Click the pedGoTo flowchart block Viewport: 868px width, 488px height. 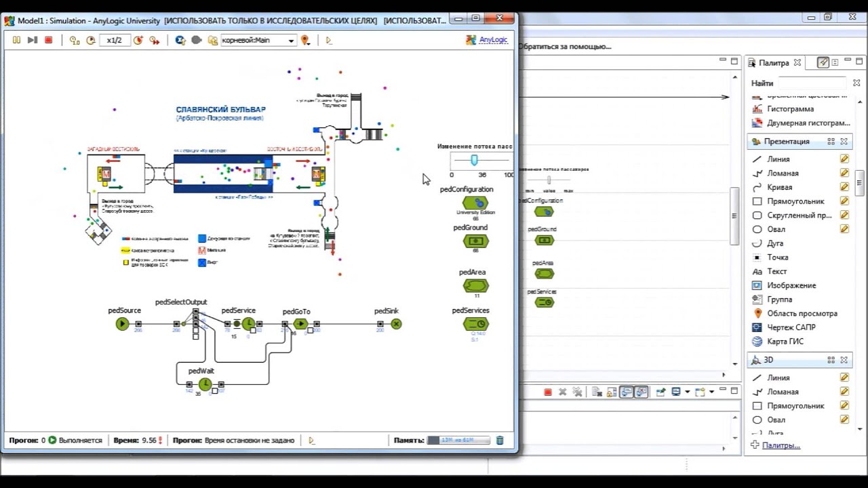coord(300,324)
